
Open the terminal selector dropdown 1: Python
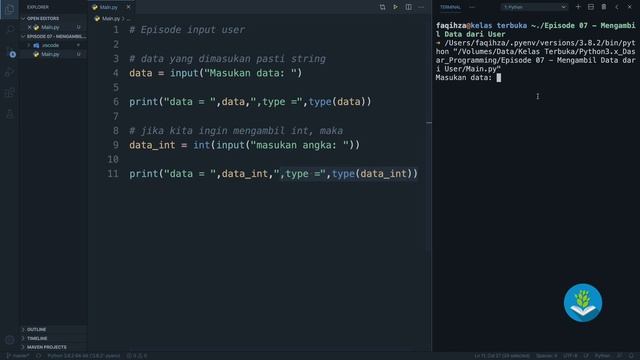pyautogui.click(x=534, y=7)
